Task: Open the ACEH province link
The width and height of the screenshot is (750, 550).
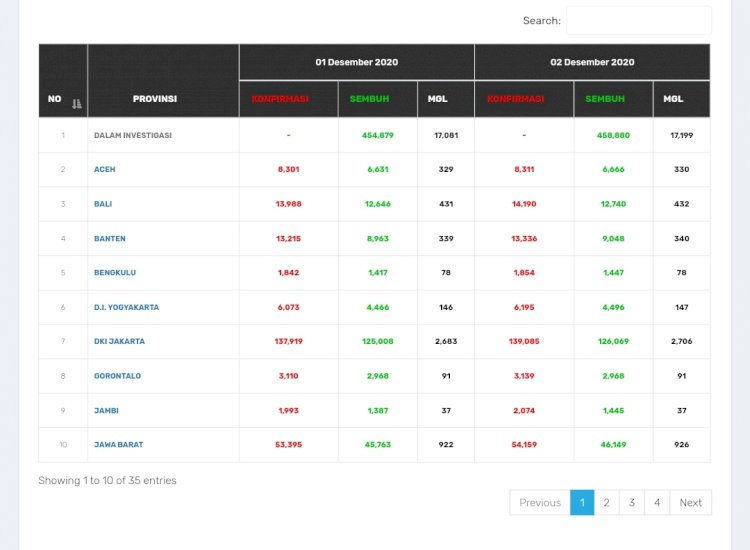Action: click(x=105, y=170)
